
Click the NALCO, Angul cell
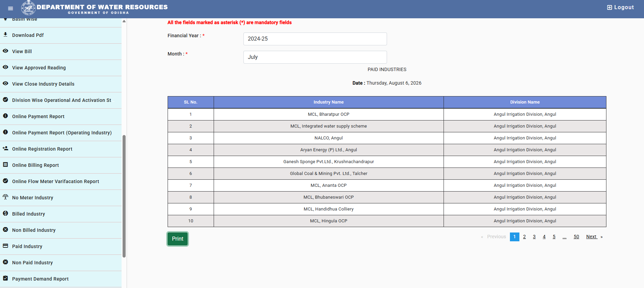328,138
